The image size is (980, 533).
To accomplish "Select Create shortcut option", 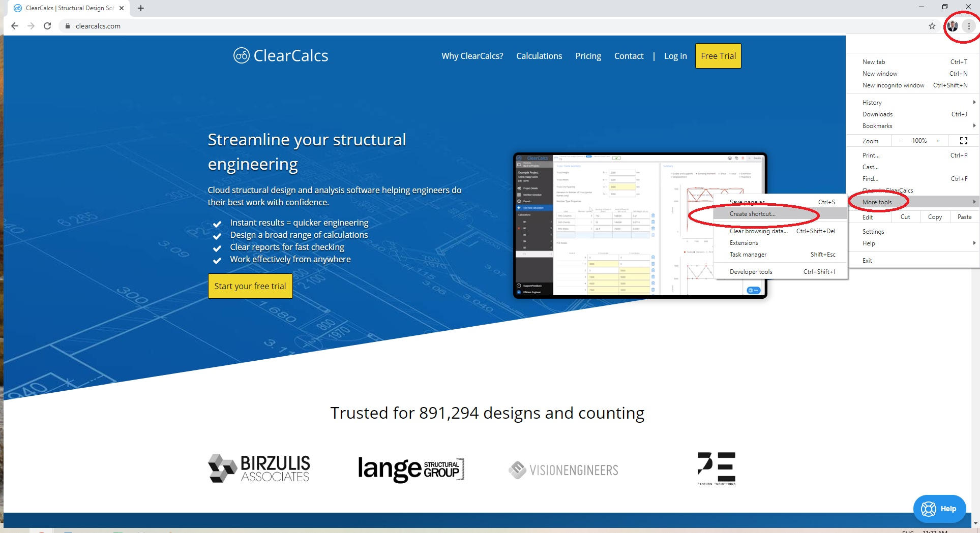I will click(780, 214).
